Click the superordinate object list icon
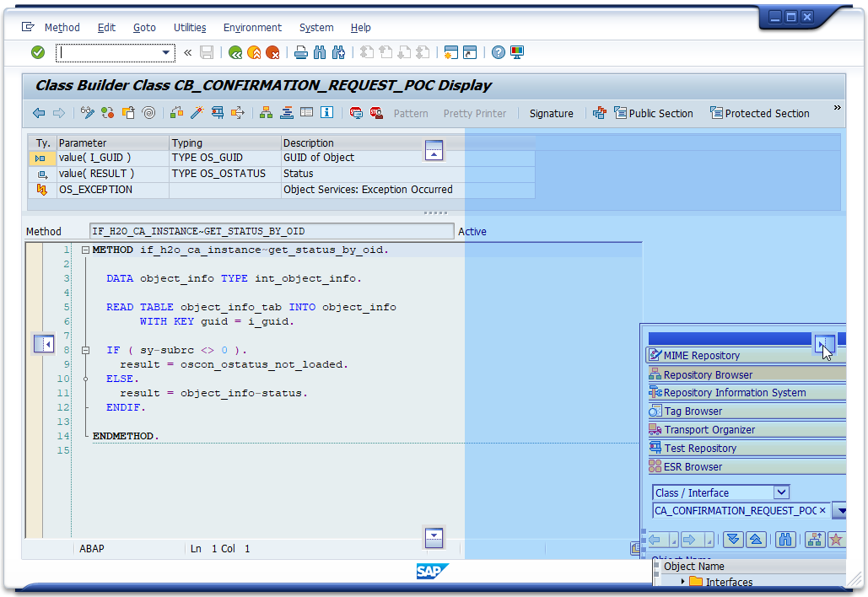Screen dimensions: 868x597 (815, 540)
